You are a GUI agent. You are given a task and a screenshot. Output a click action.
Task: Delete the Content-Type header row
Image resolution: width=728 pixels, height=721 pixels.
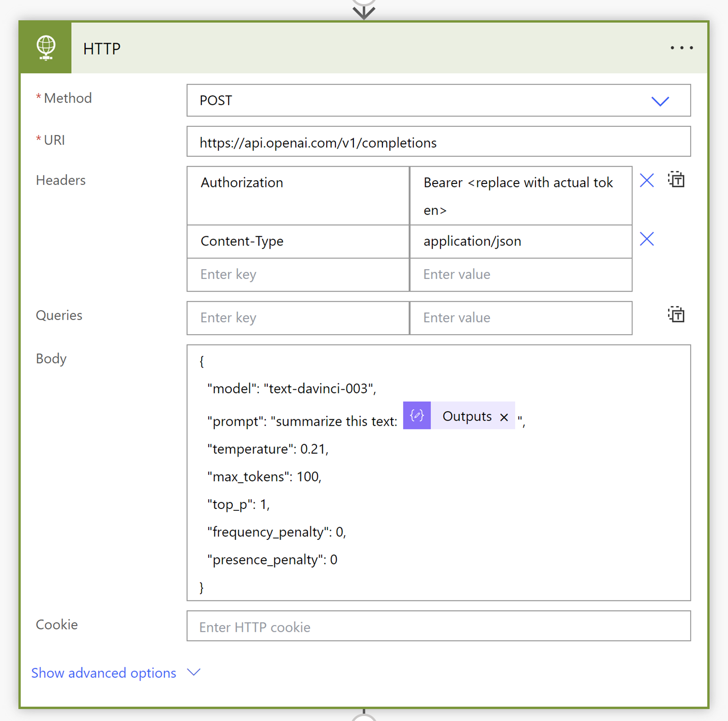647,239
